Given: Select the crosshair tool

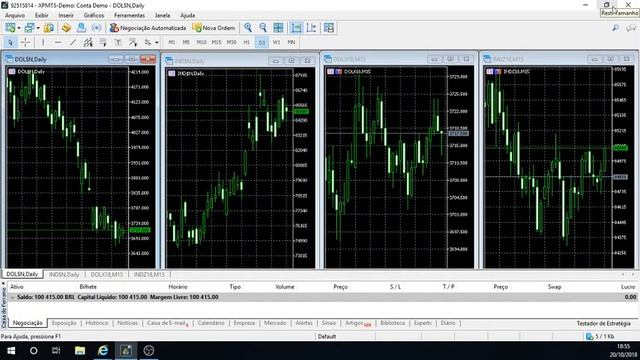Looking at the screenshot, I should tap(25, 42).
